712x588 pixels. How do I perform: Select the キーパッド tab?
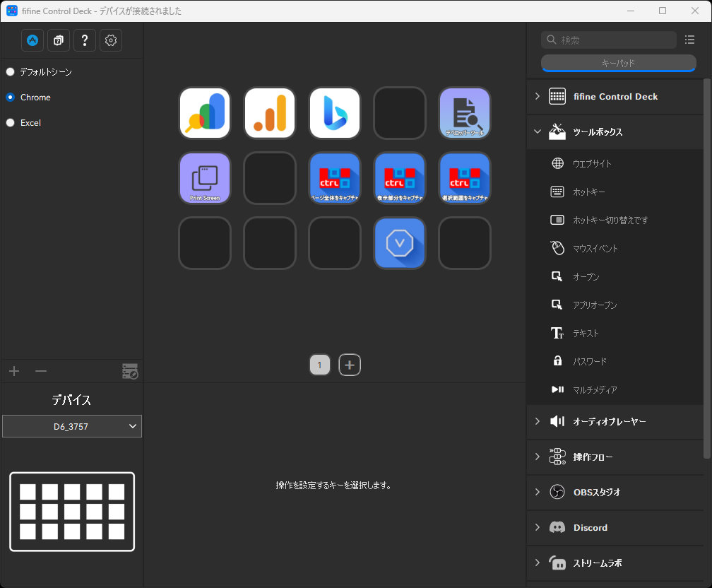pos(619,63)
